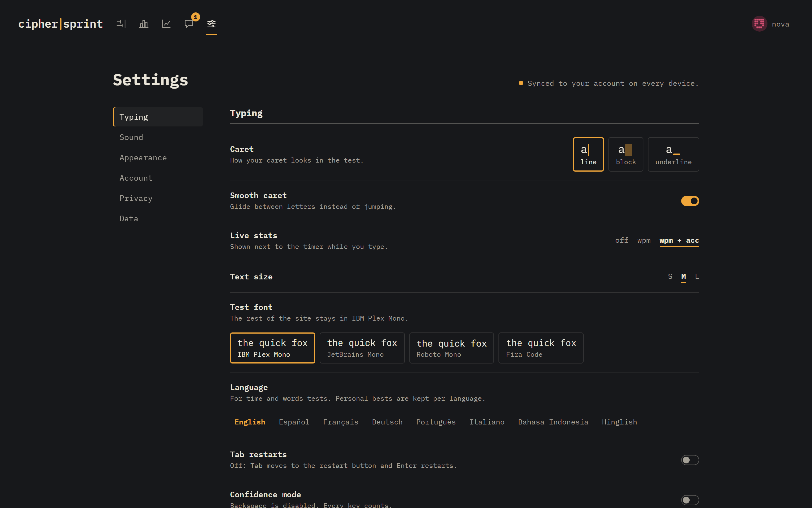Image resolution: width=812 pixels, height=508 pixels.
Task: Choose the line caret style
Action: coord(588,154)
